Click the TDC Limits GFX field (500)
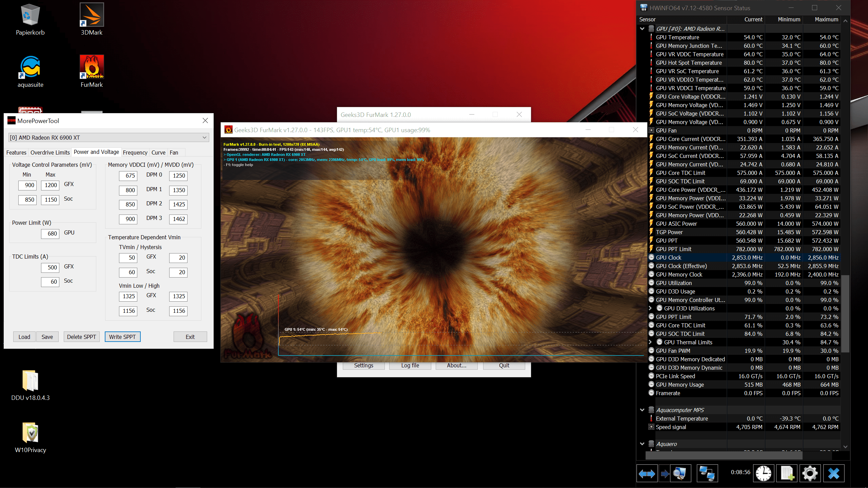 point(50,267)
